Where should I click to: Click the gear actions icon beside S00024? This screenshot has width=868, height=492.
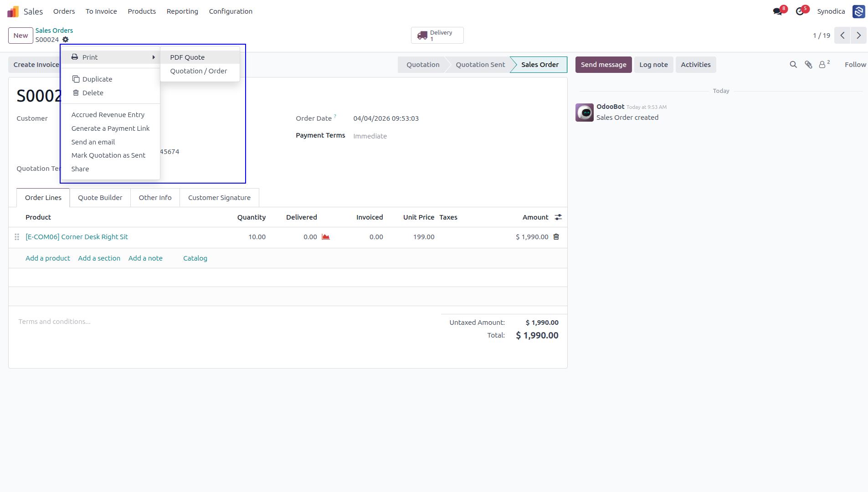click(66, 40)
